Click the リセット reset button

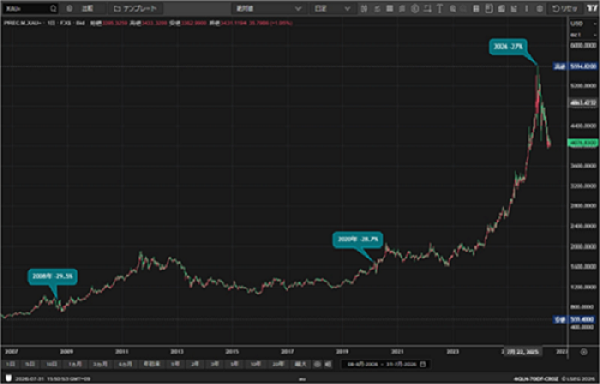coord(565,8)
